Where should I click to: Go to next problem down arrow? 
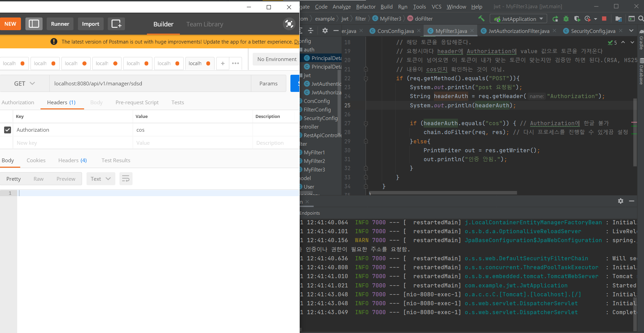click(x=632, y=42)
